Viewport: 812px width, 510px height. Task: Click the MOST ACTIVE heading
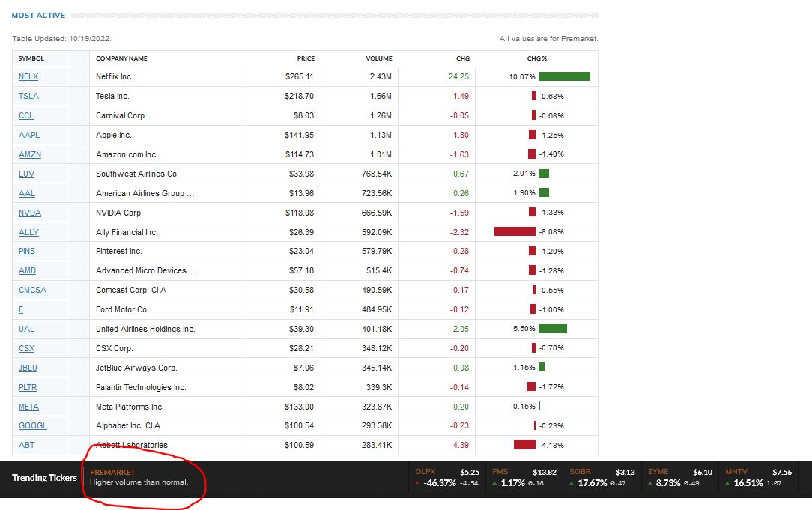click(38, 16)
